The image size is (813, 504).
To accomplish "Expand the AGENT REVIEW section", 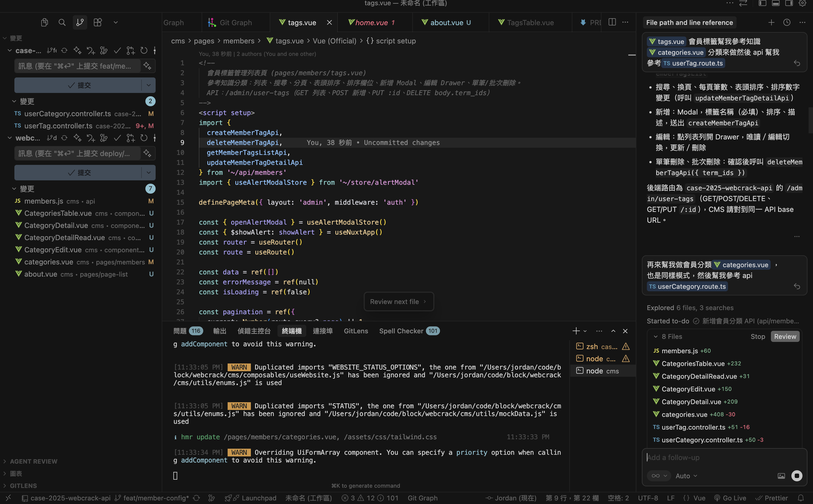I will click(x=34, y=461).
